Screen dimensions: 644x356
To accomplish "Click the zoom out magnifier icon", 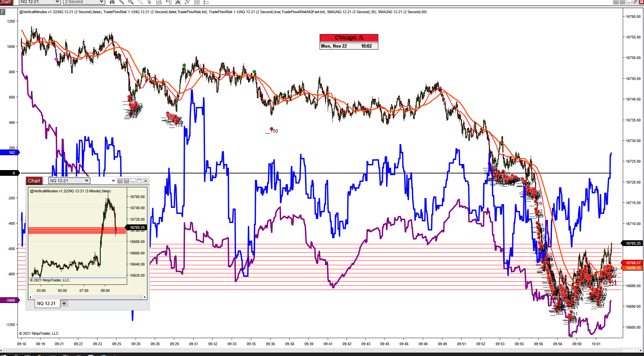I will (140, 2).
